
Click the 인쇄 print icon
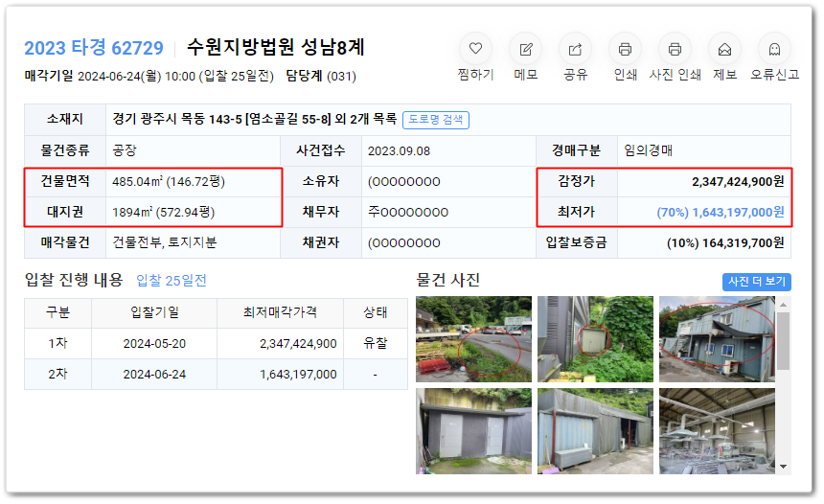tap(625, 49)
